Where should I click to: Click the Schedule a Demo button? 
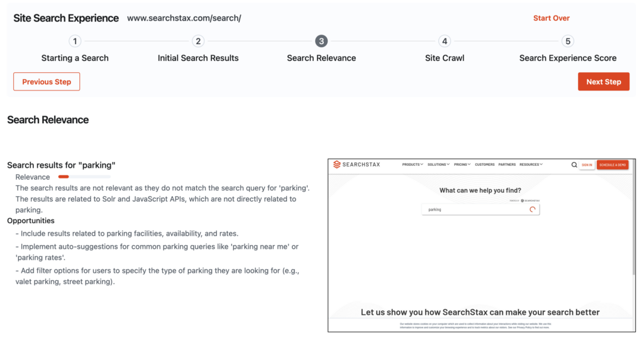point(613,165)
